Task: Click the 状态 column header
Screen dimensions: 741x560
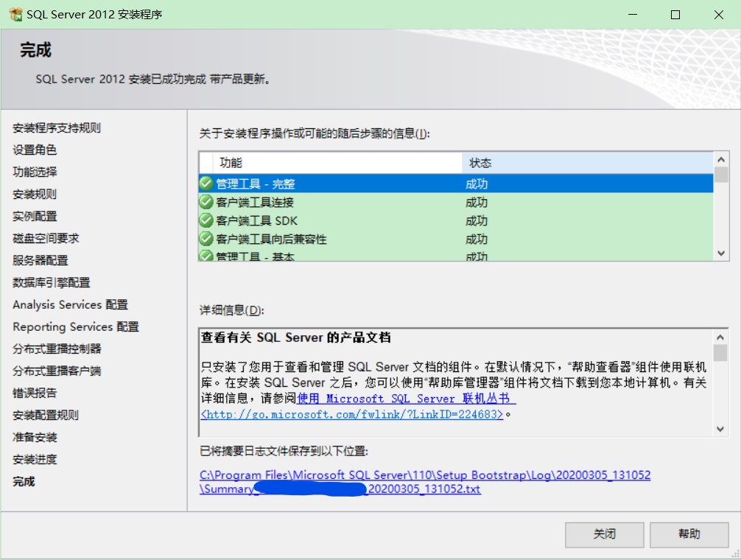Action: click(587, 163)
